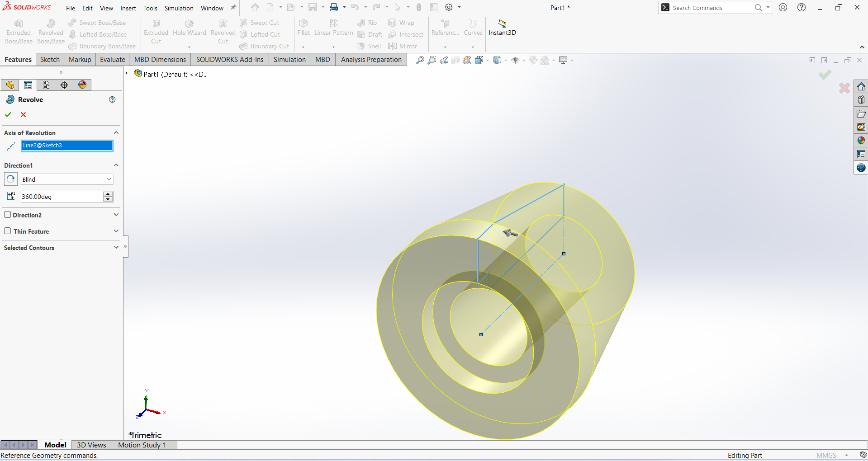Open File Explorer folder icon in task pane

point(861,113)
